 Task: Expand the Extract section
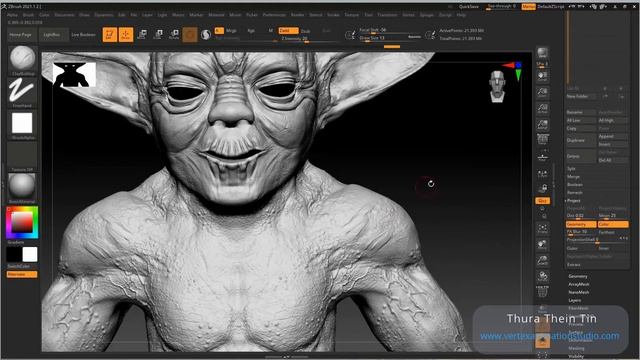[x=573, y=264]
